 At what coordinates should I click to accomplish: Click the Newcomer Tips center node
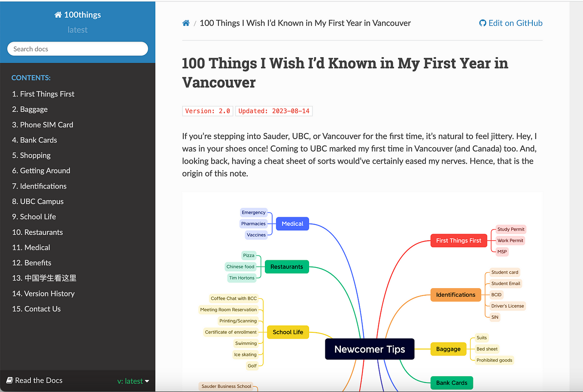370,349
